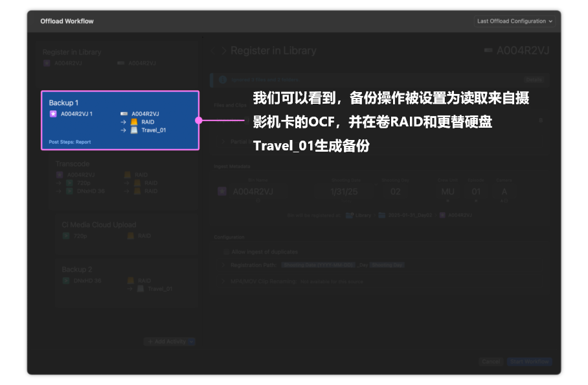Image resolution: width=588 pixels, height=385 pixels.
Task: Select the Backup 1 activity title
Action: point(63,103)
